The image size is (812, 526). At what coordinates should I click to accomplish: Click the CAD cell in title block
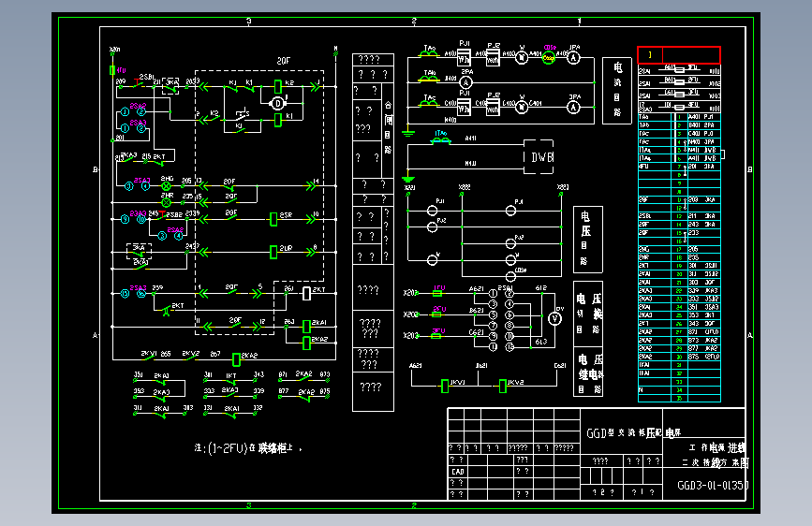(458, 472)
